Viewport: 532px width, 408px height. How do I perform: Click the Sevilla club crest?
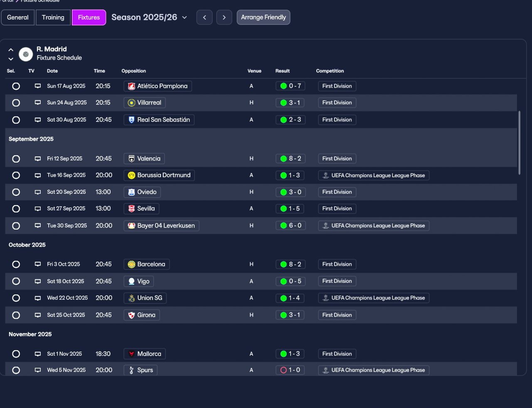pyautogui.click(x=131, y=209)
